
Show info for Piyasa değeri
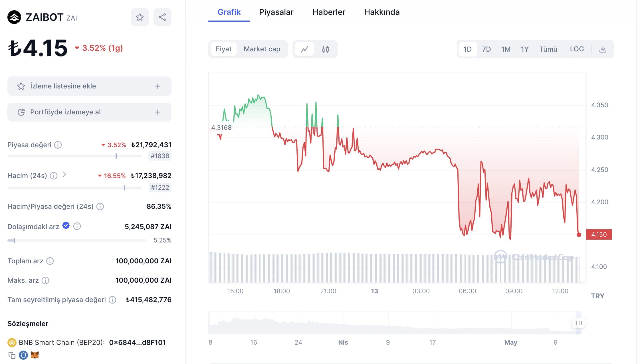(x=58, y=145)
